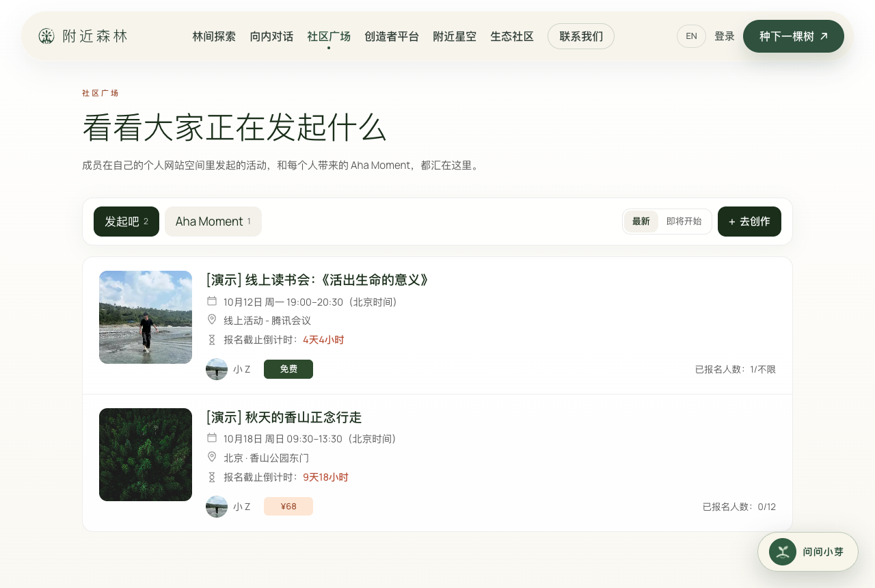
Task: Click the hourglass icon beside 4天4小时 countdown
Action: [x=212, y=339]
